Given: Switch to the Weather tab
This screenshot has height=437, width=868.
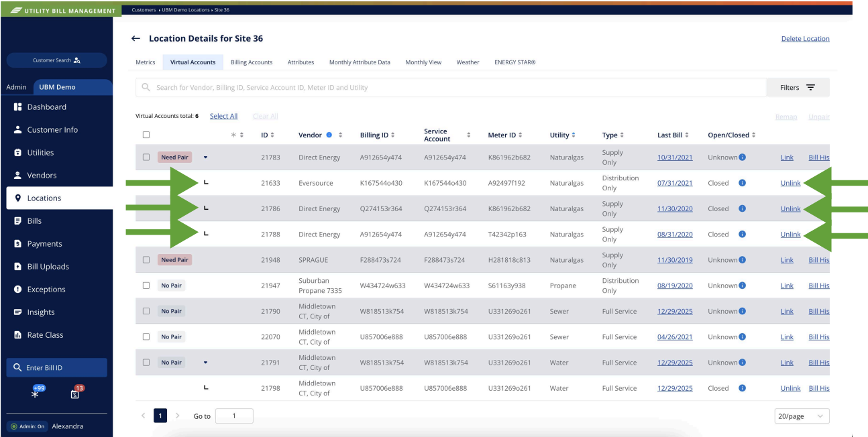Looking at the screenshot, I should click(x=468, y=62).
